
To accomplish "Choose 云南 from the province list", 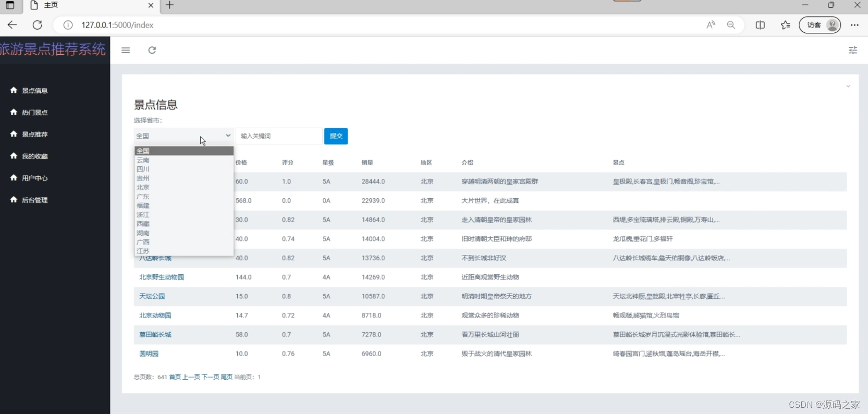I will coord(184,160).
